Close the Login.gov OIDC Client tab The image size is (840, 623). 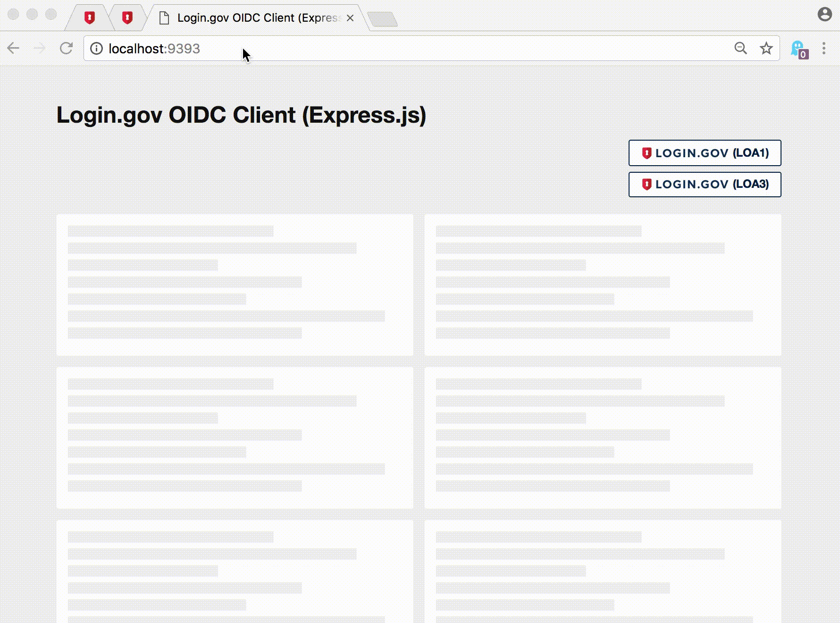click(350, 18)
